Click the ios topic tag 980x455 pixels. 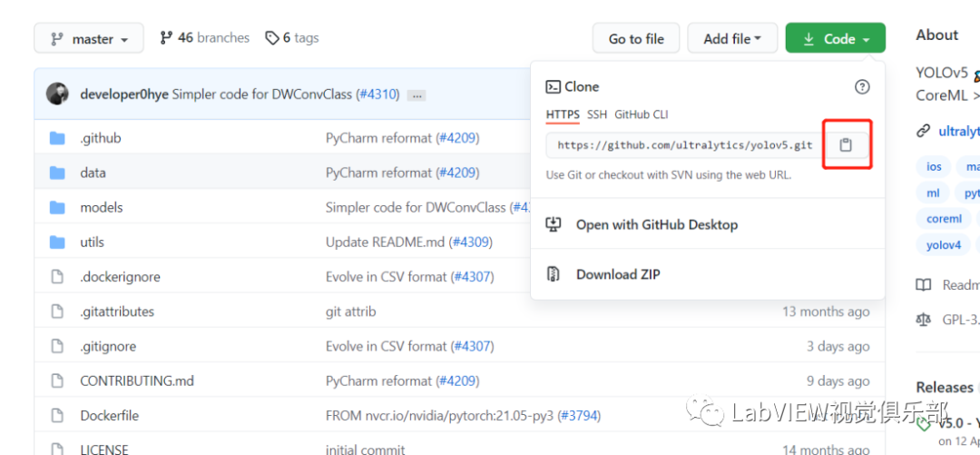tap(934, 167)
